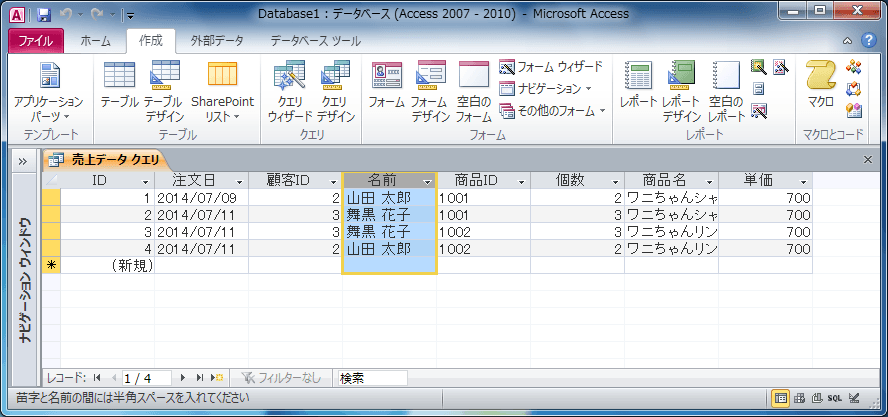Go to last record navigation button
Viewport: 888px width, 417px height.
199,378
